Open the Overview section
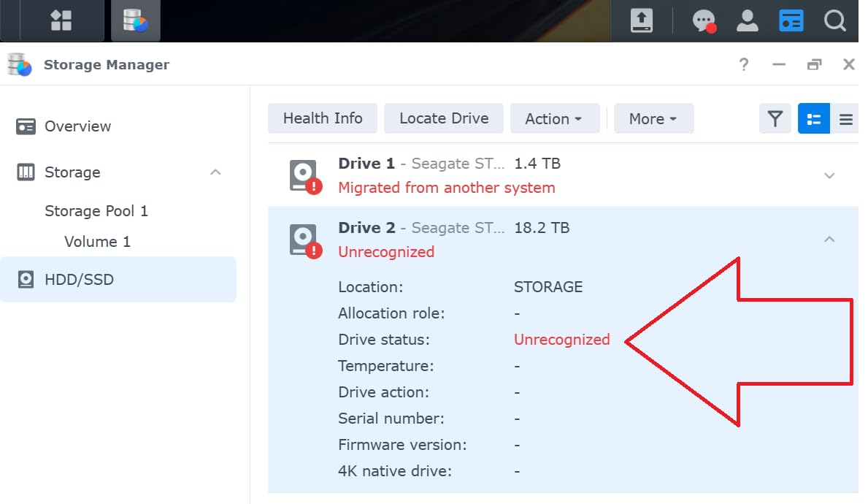The image size is (868, 504). tap(77, 126)
